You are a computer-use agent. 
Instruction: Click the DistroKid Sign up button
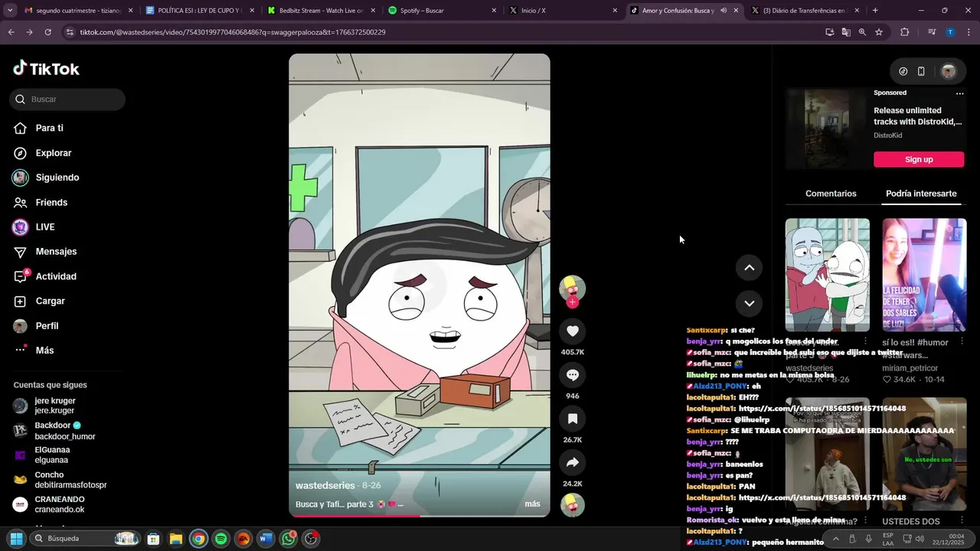click(919, 159)
